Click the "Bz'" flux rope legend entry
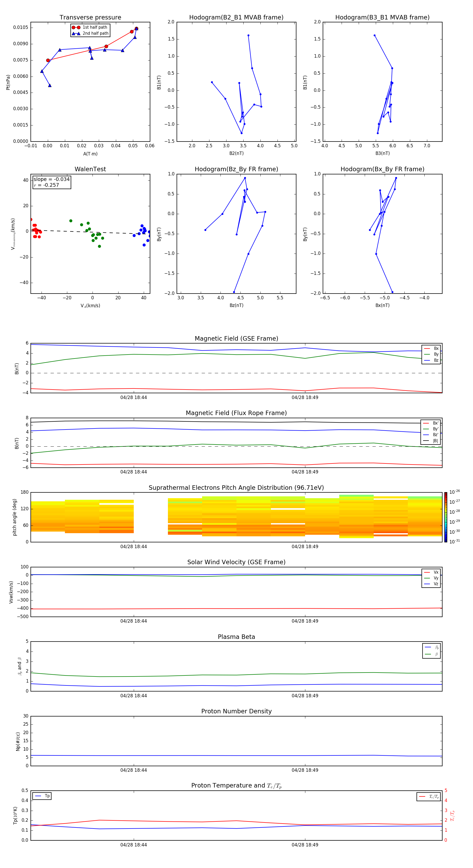 (431, 435)
